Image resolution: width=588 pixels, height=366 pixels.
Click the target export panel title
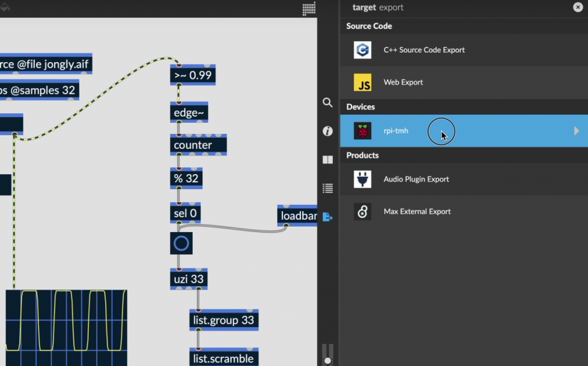(x=377, y=8)
